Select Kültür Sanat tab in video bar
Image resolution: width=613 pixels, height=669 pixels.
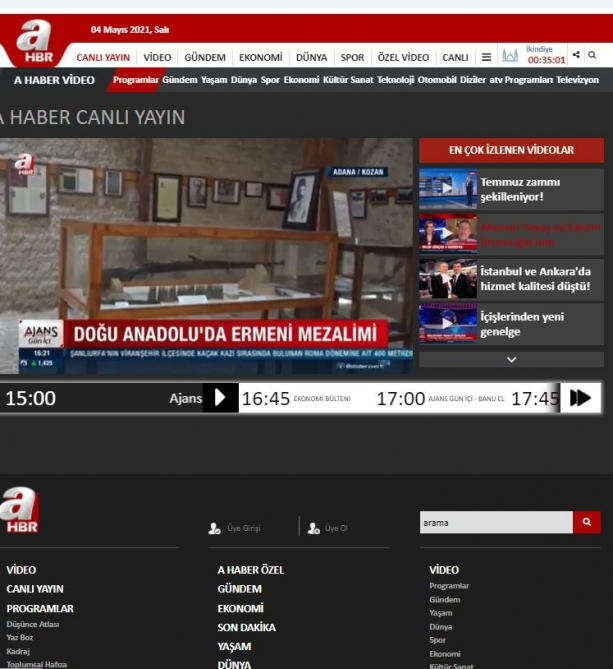tap(348, 80)
